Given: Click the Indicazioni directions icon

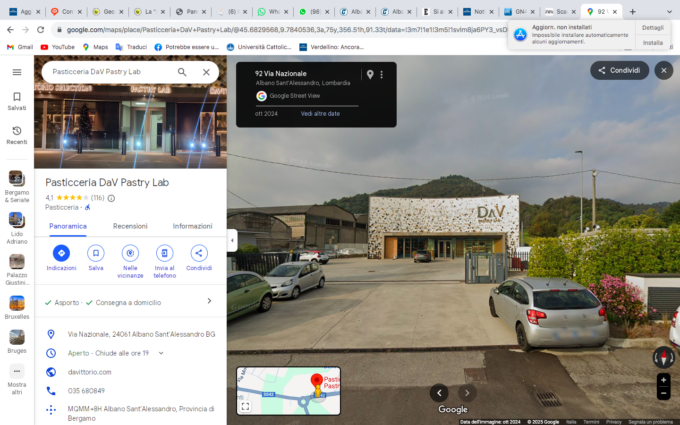Looking at the screenshot, I should click(61, 254).
